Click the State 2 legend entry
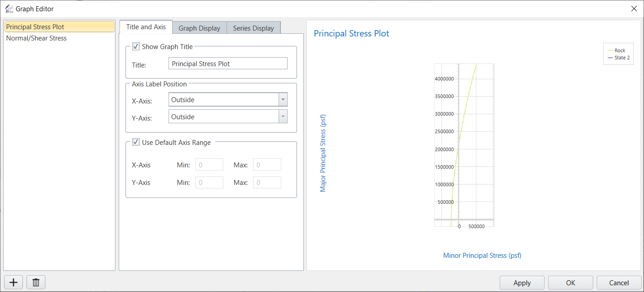Viewport: 644px width, 292px height. (x=622, y=57)
